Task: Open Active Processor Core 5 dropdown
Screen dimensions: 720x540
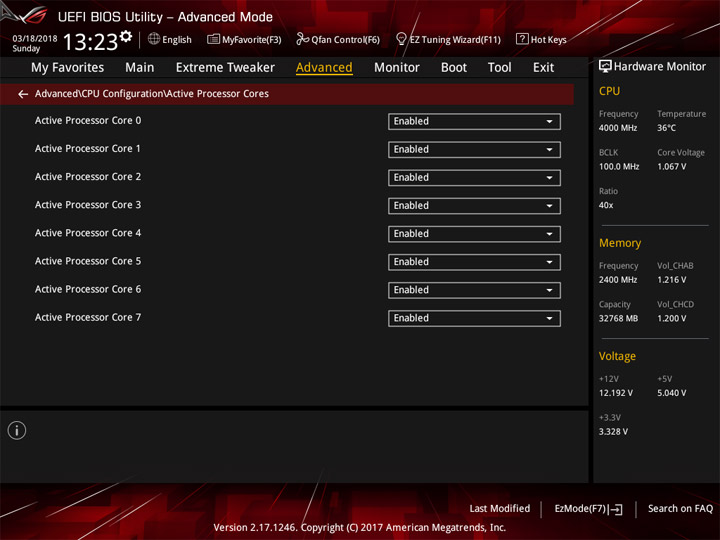Action: coord(474,262)
